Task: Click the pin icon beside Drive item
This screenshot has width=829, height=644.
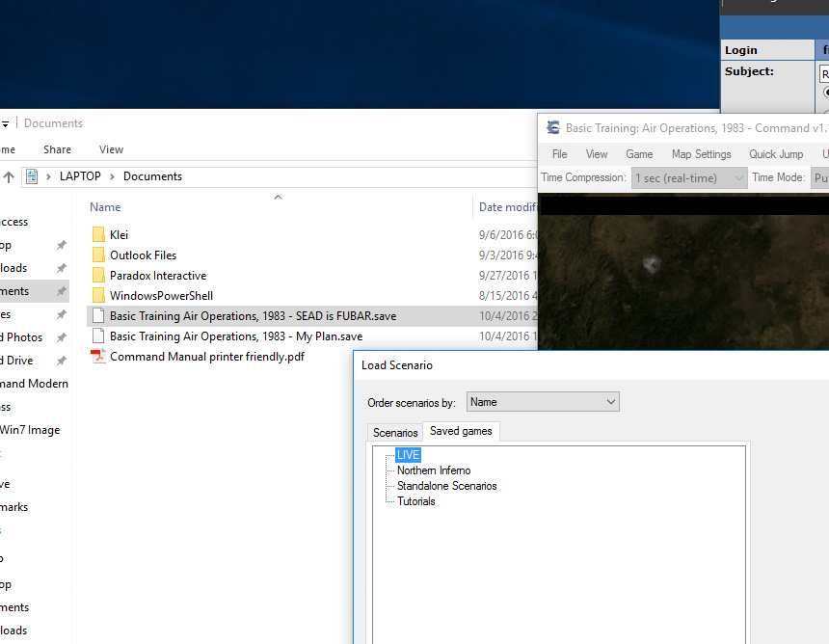Action: (62, 361)
